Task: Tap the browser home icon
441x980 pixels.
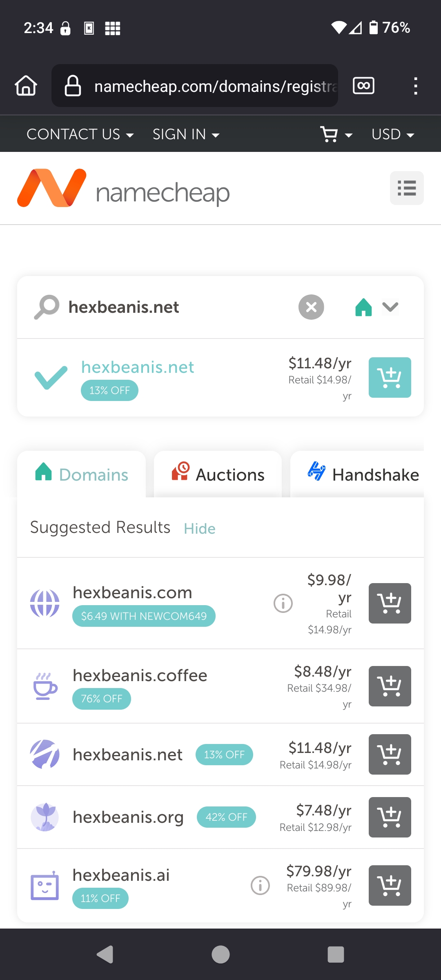Action: click(x=26, y=86)
